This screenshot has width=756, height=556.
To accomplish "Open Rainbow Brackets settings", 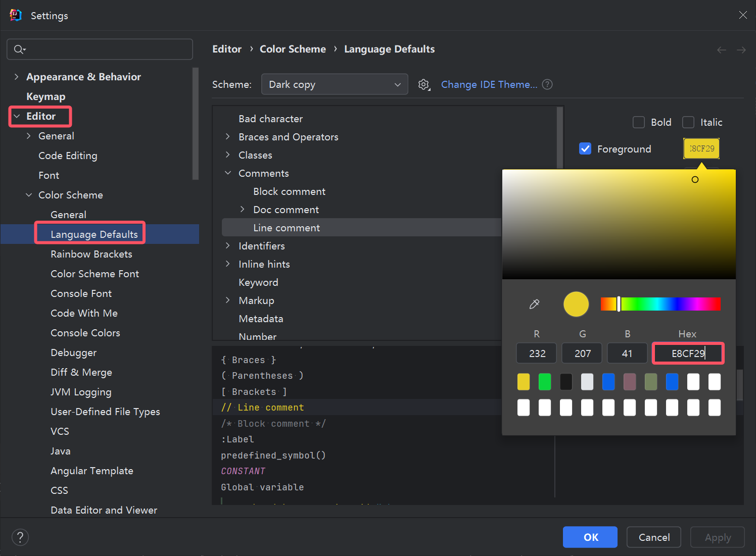I will 91,254.
